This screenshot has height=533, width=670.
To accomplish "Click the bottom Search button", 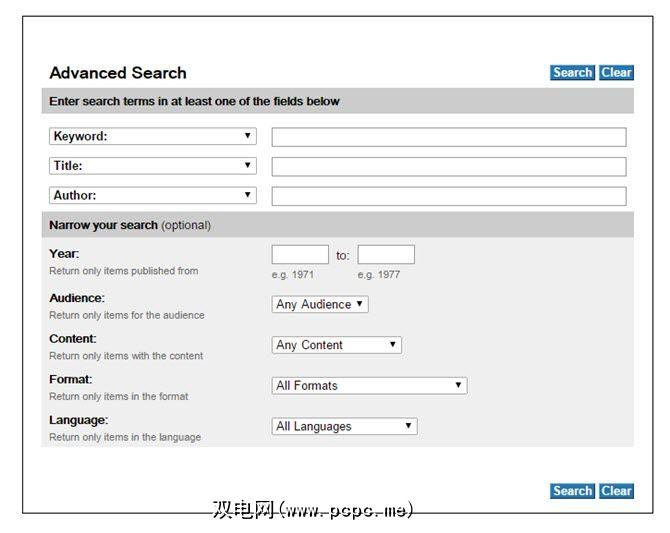I will (x=572, y=491).
